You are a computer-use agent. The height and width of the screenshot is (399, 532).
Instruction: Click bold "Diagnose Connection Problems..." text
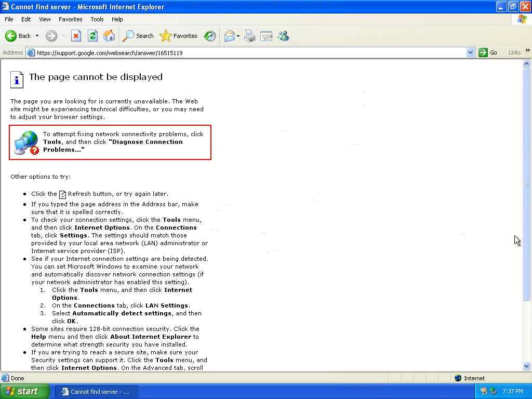[x=113, y=146]
